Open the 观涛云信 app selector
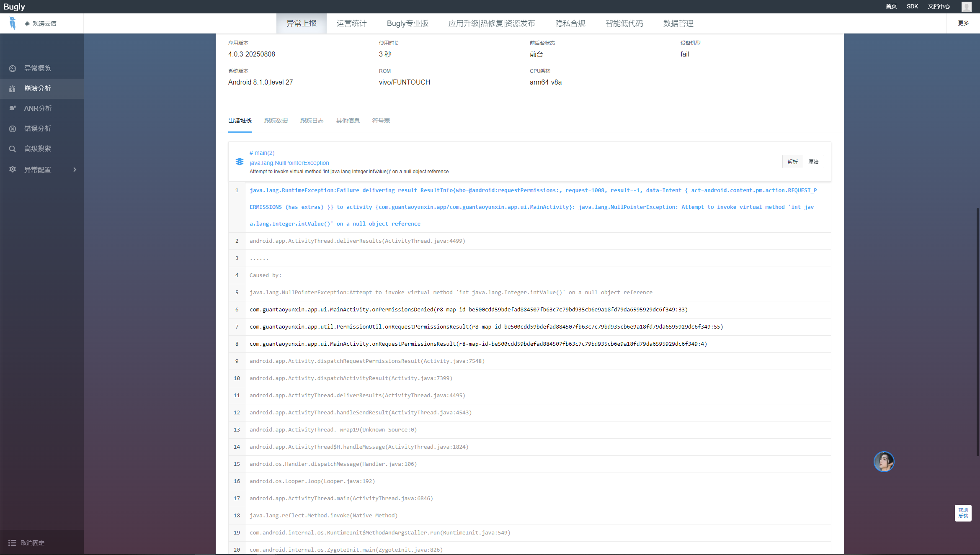980x555 pixels. (41, 23)
